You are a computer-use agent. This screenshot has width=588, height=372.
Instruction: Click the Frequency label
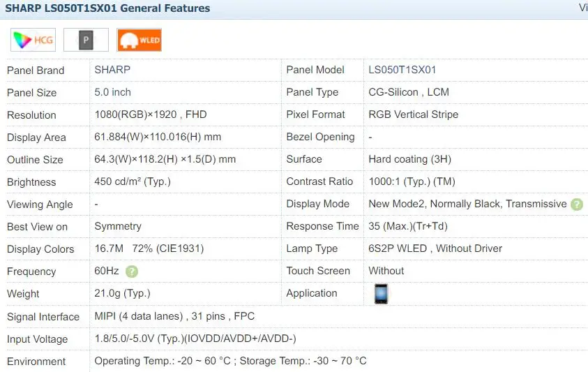31,271
